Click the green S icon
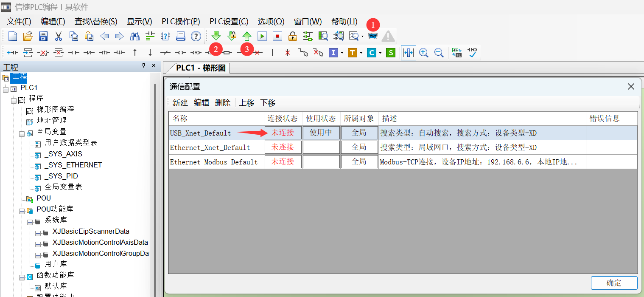 [x=391, y=53]
